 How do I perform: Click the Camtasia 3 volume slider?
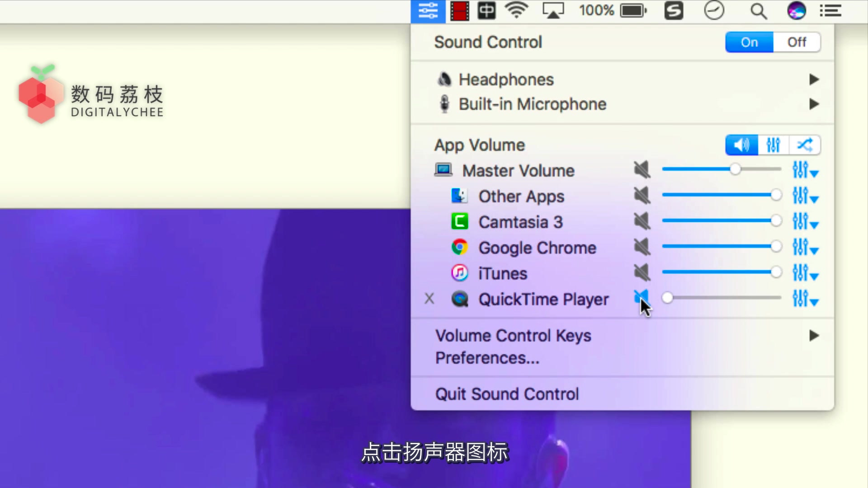click(x=722, y=221)
